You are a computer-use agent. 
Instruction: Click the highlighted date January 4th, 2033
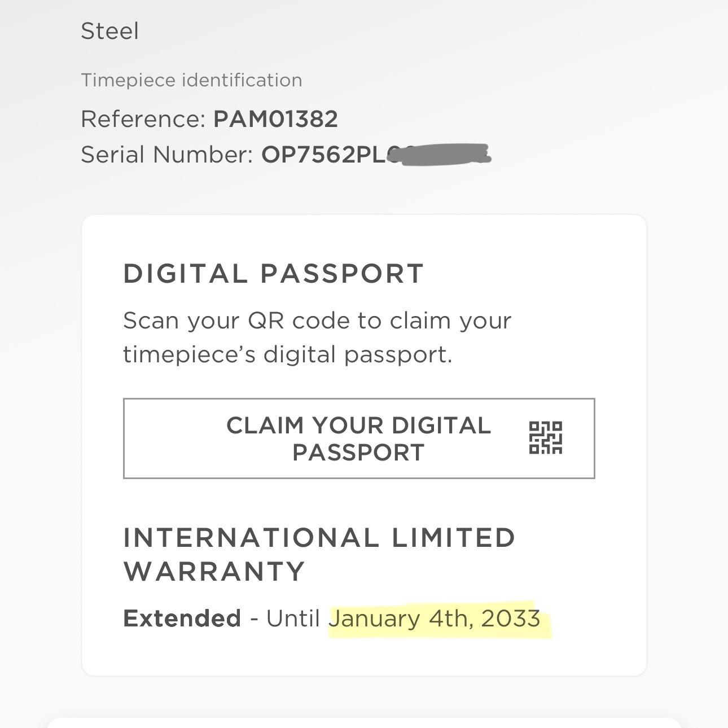point(435,619)
